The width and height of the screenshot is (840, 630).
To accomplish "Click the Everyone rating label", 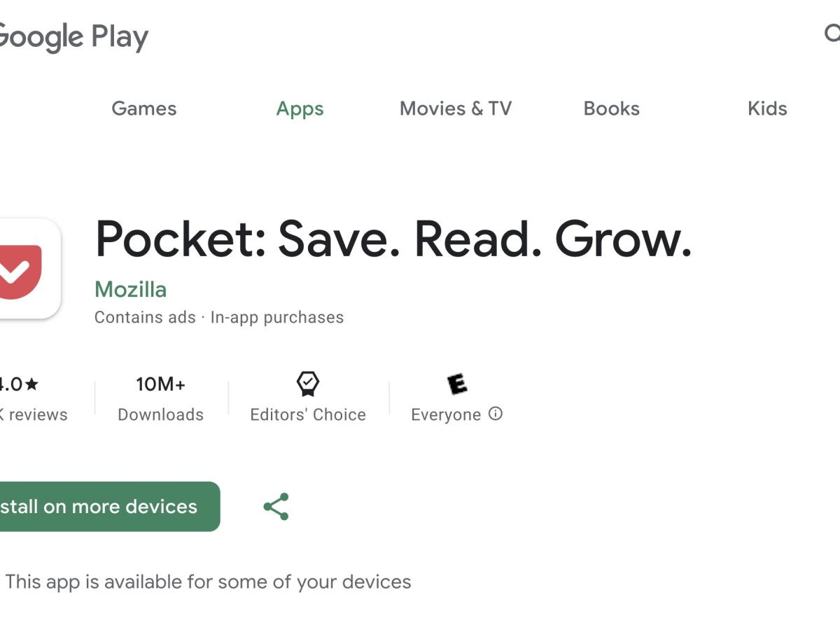I will (446, 414).
